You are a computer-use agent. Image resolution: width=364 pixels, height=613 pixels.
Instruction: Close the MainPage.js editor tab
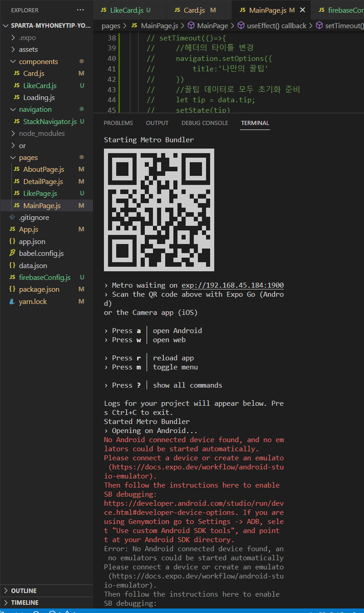point(303,10)
